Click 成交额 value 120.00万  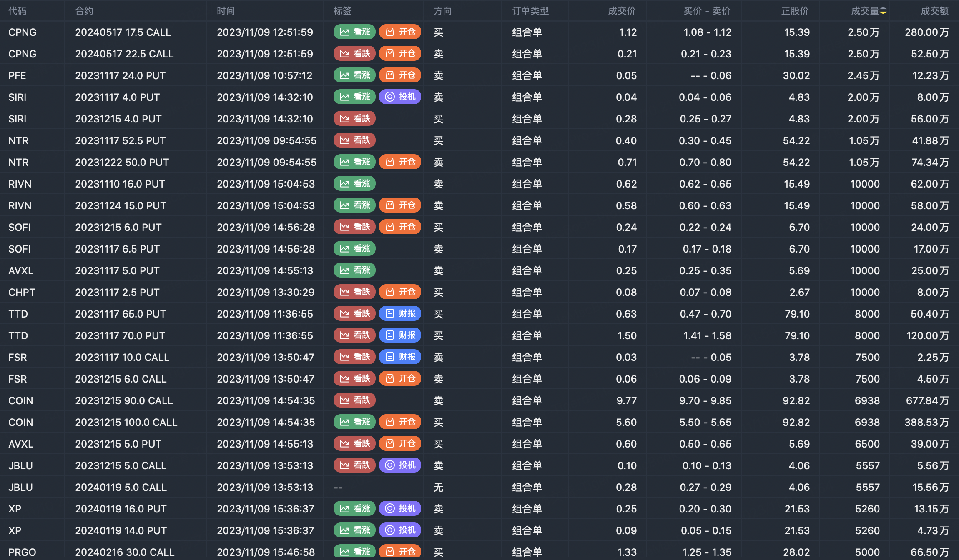tap(927, 335)
